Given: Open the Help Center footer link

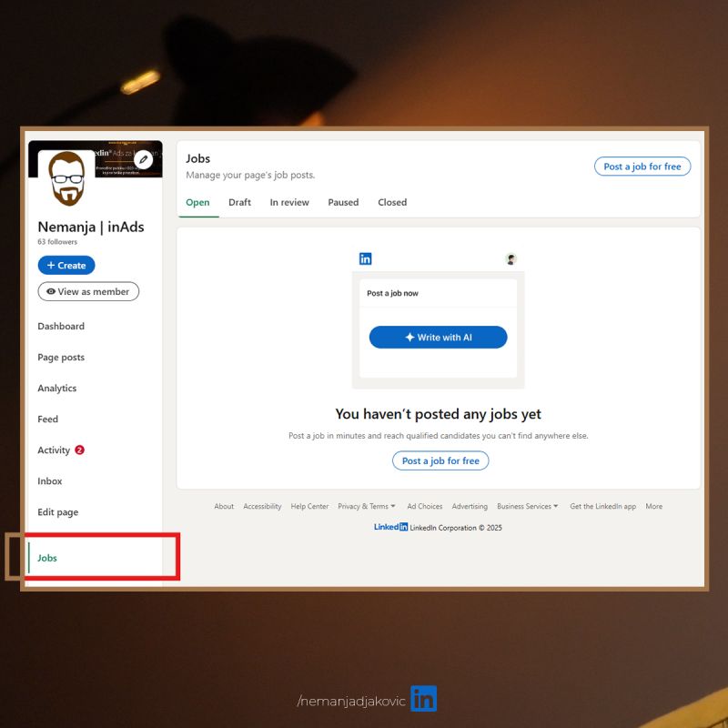Looking at the screenshot, I should (x=309, y=507).
